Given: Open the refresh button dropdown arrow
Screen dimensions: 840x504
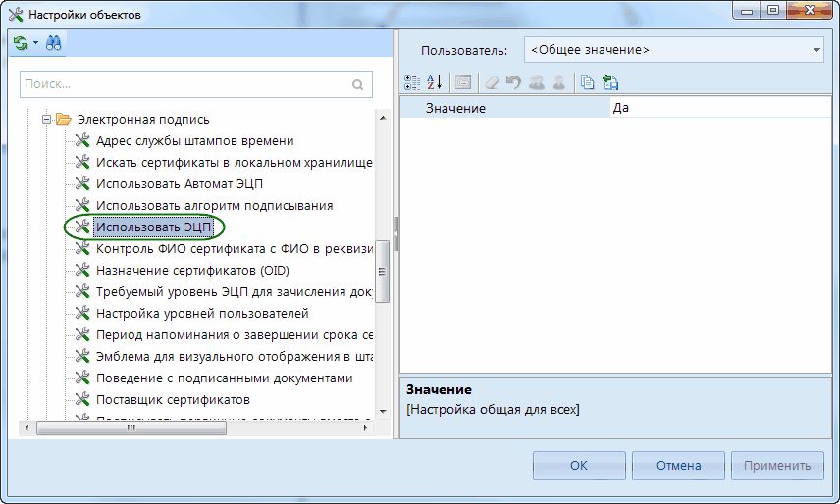Looking at the screenshot, I should click(35, 44).
